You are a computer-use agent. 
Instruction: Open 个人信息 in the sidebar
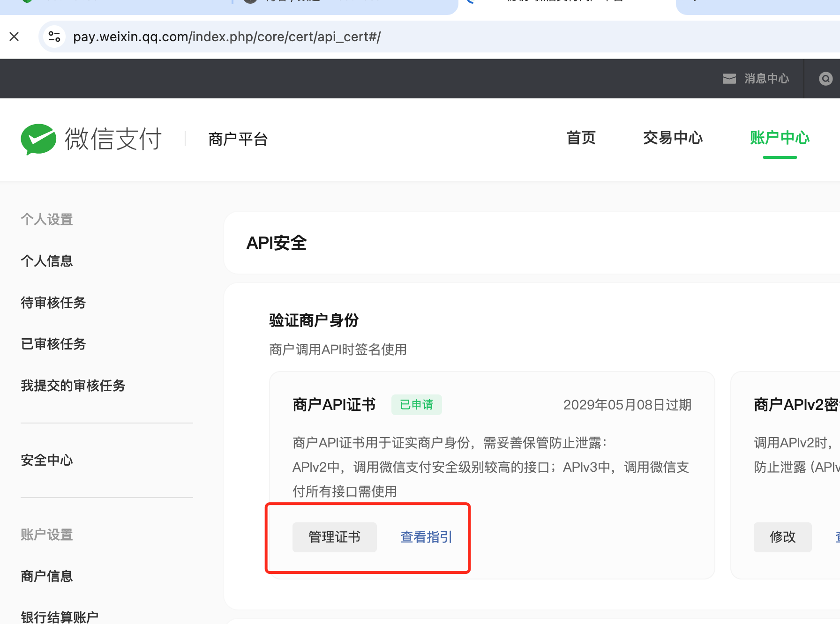click(47, 261)
